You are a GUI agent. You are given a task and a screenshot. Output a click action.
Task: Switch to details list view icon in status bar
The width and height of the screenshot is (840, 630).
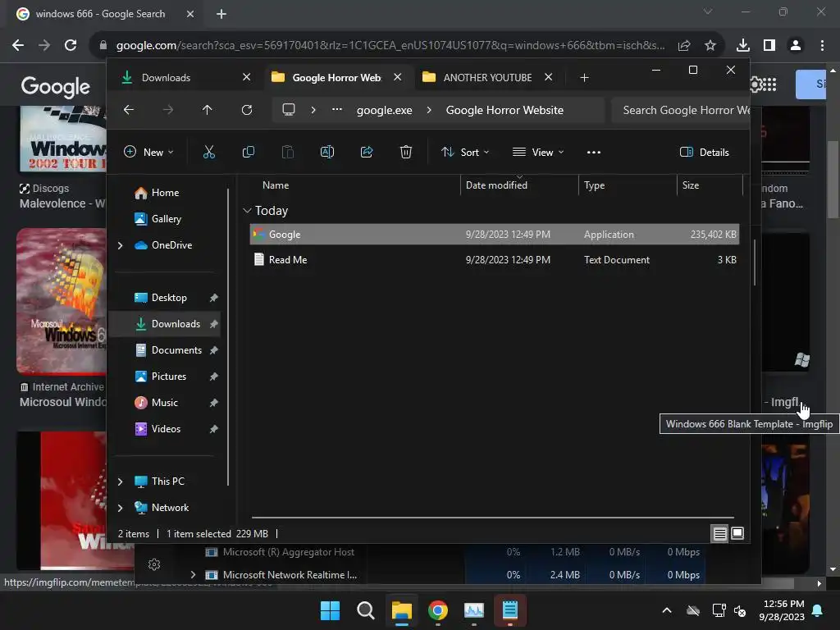coord(719,533)
